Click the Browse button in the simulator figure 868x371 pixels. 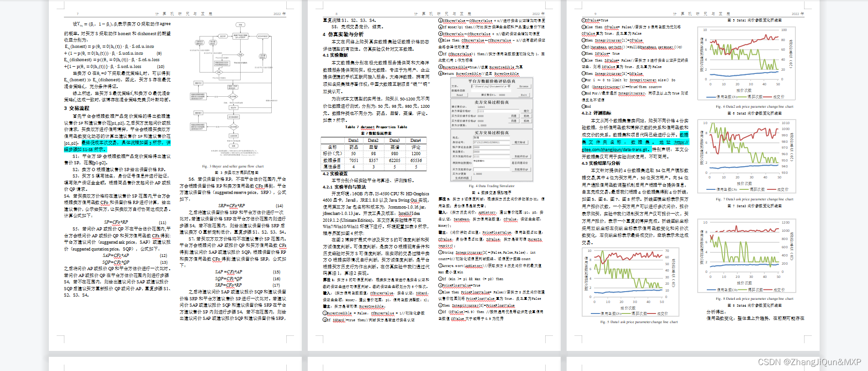524,86
